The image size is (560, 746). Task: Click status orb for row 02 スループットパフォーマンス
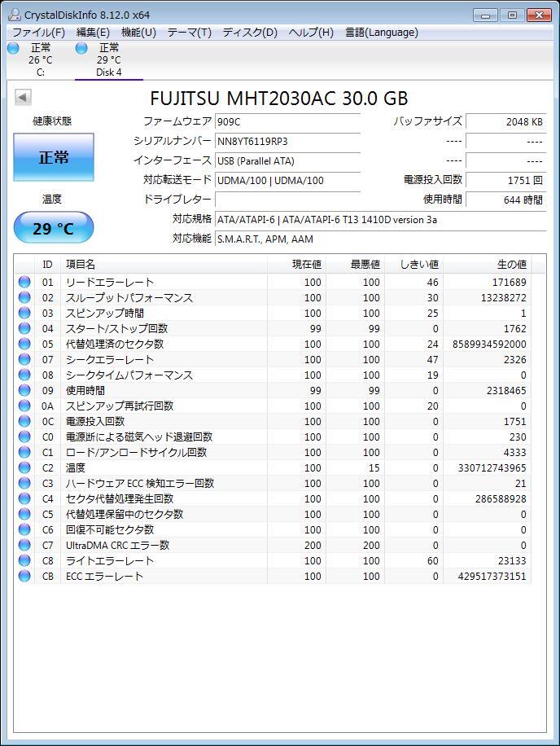coord(24,297)
